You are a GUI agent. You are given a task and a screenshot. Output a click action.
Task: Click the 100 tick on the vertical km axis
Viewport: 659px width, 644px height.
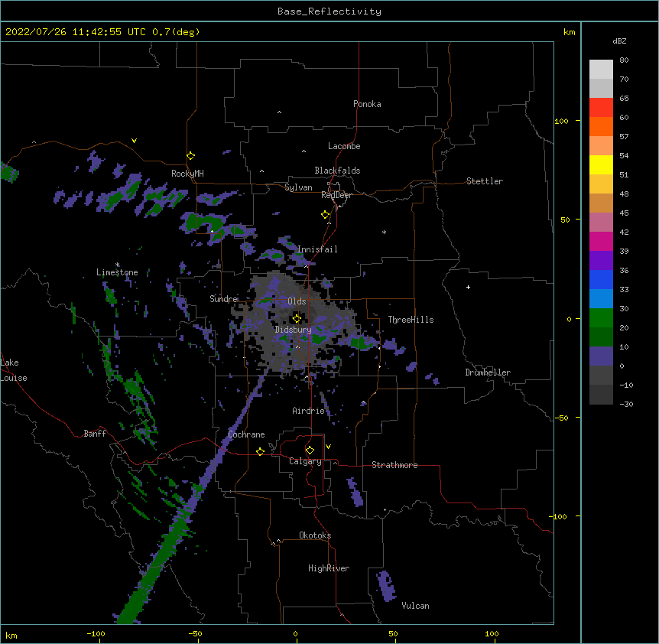click(x=562, y=122)
